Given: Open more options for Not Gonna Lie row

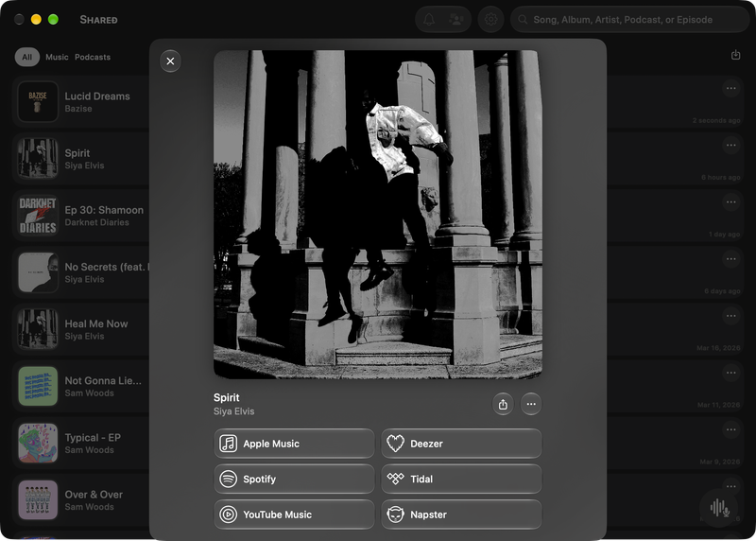Looking at the screenshot, I should pos(730,373).
